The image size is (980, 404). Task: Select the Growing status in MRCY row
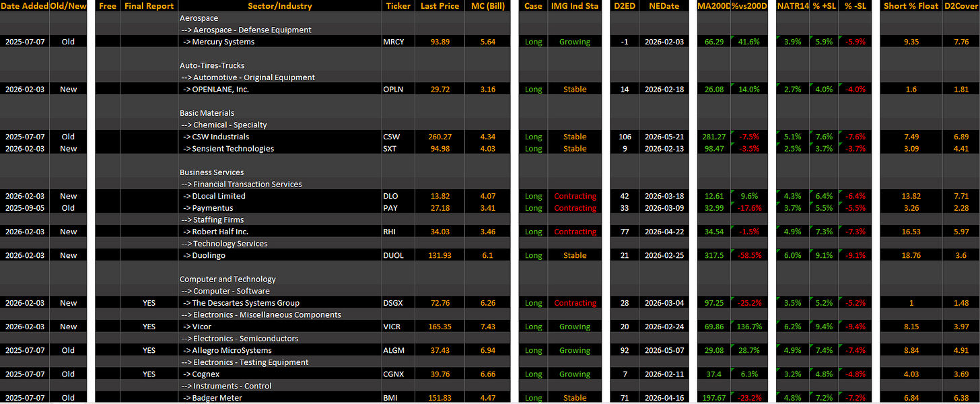575,42
